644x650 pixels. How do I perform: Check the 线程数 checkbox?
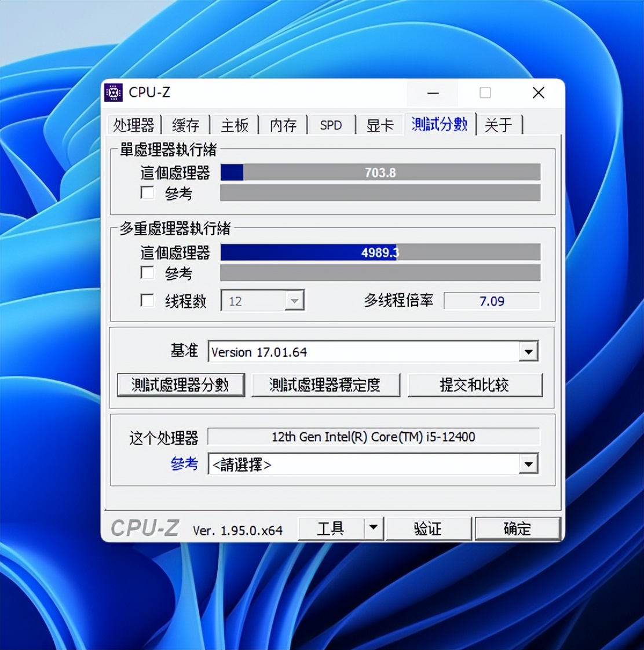click(147, 301)
